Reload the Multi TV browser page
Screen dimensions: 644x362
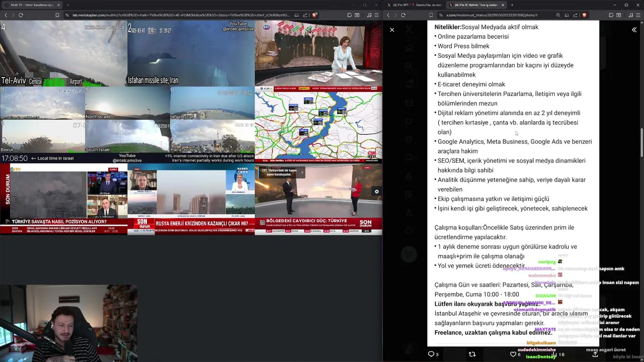21,15
